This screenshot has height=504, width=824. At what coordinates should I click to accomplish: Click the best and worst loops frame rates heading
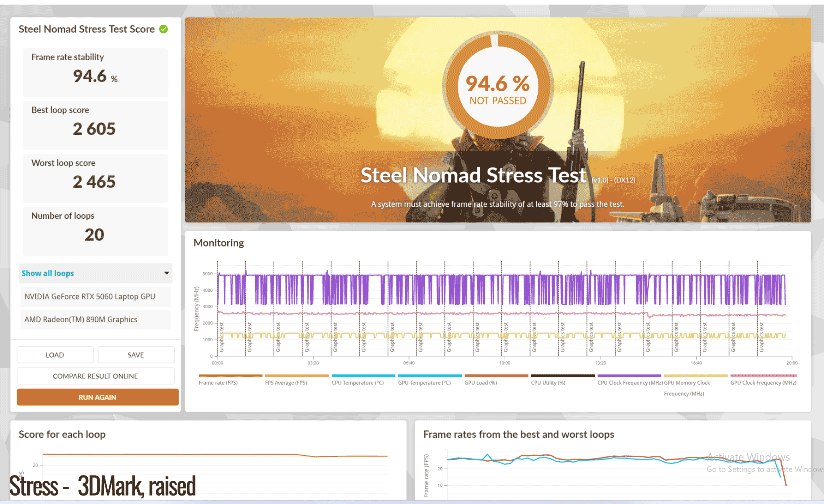519,434
